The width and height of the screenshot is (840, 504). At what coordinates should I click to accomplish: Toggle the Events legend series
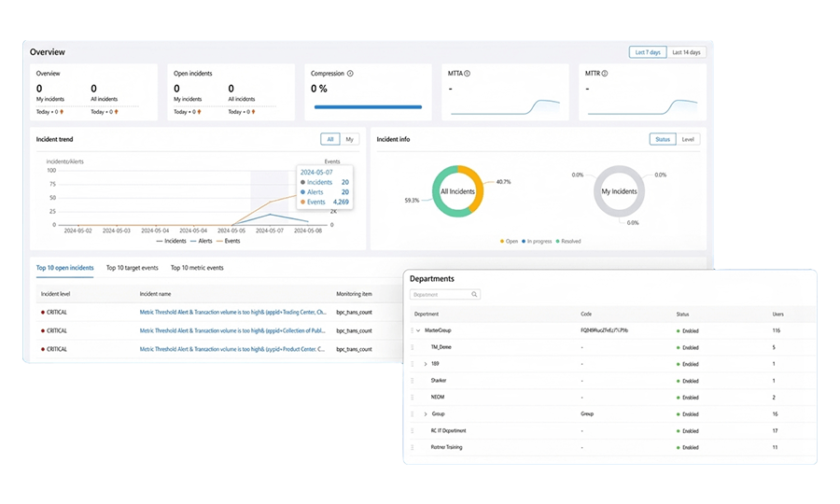click(229, 241)
